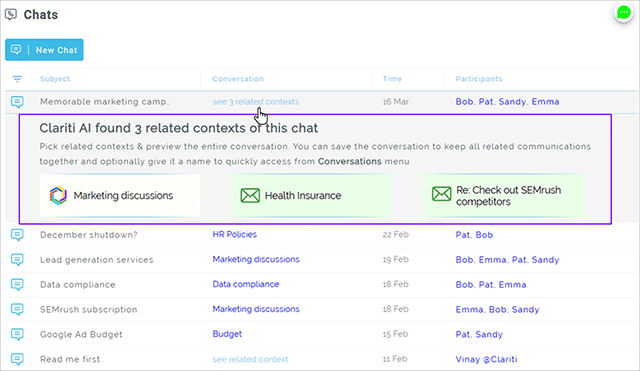The height and width of the screenshot is (371, 640).
Task: Click the mail icon on SEMrush competitors card
Action: tap(441, 193)
